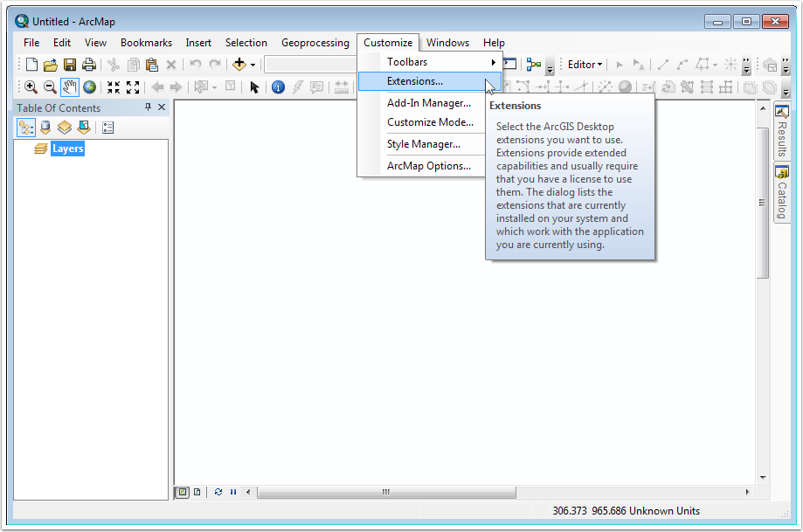Choose Customize Mode... menu entry

click(430, 122)
